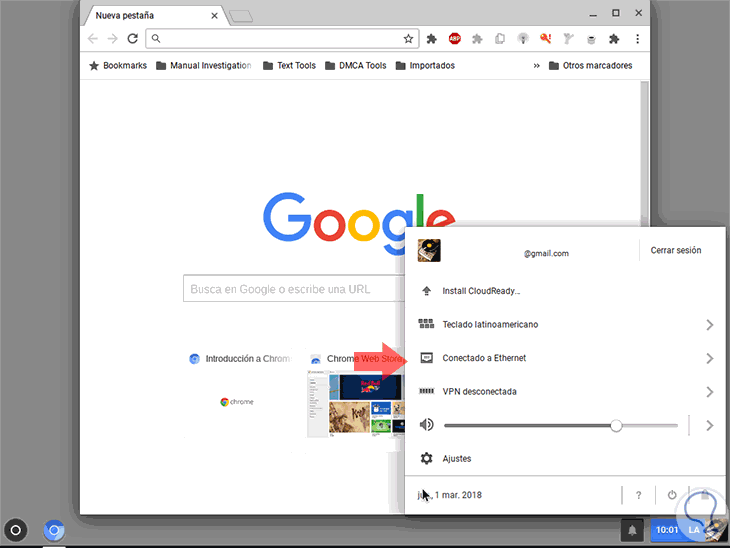Open the Text Tools bookmark folder
The width and height of the screenshot is (730, 548).
[289, 66]
